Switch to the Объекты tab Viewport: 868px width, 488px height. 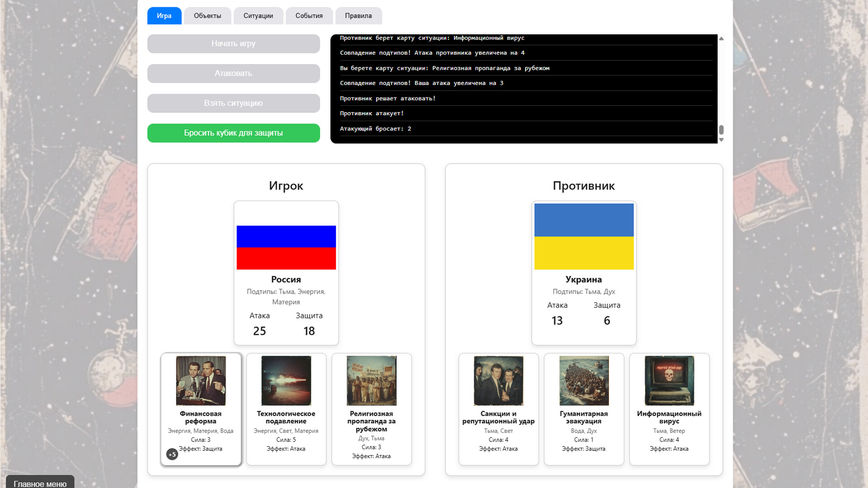pos(208,15)
